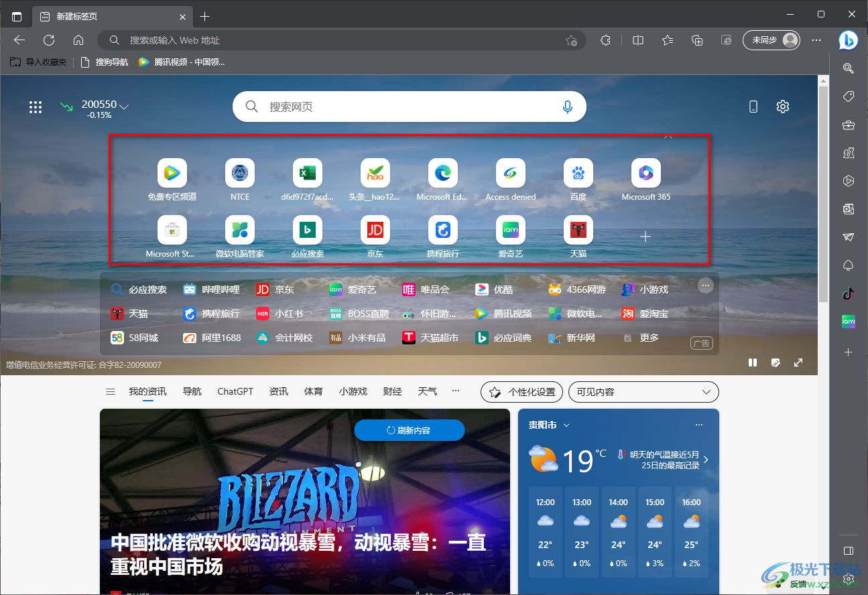The height and width of the screenshot is (595, 868).
Task: Open the Blizzard news headline card
Action: click(305, 501)
